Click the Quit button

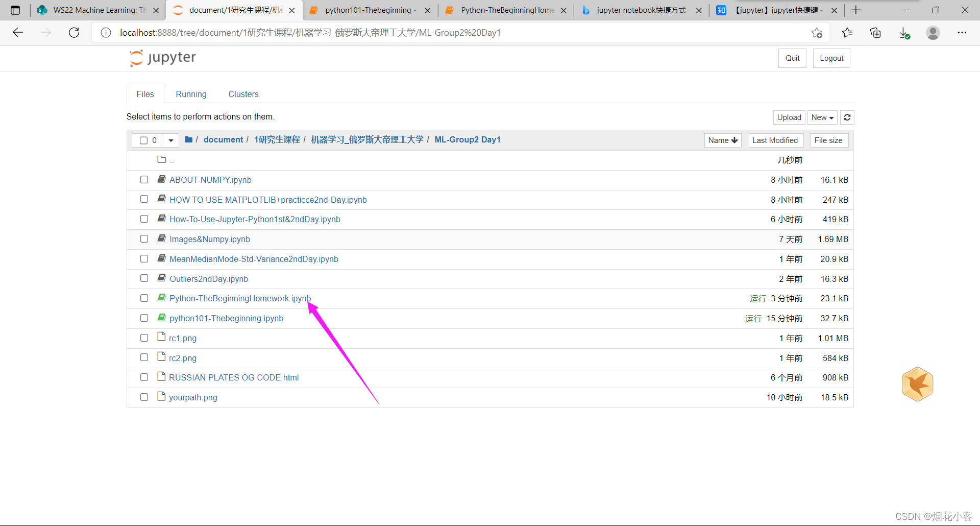pyautogui.click(x=792, y=58)
